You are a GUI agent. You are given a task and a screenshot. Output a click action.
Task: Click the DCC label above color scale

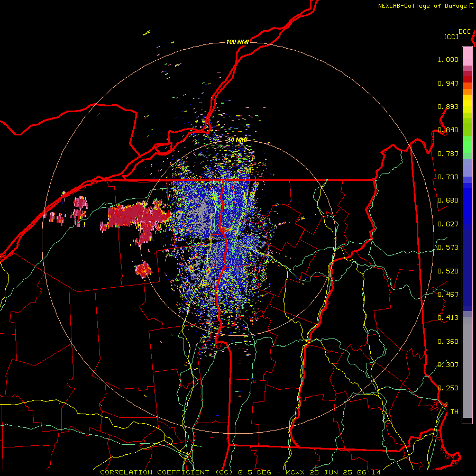coord(464,32)
